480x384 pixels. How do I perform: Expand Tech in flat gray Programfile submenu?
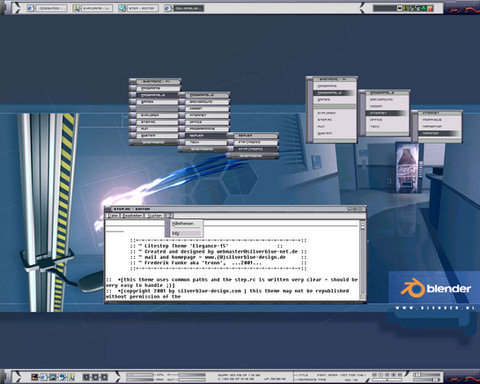point(387,127)
